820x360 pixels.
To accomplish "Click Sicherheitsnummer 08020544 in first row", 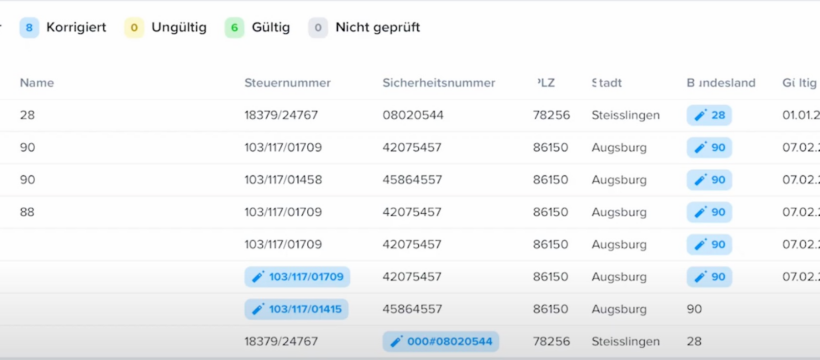I will click(413, 115).
